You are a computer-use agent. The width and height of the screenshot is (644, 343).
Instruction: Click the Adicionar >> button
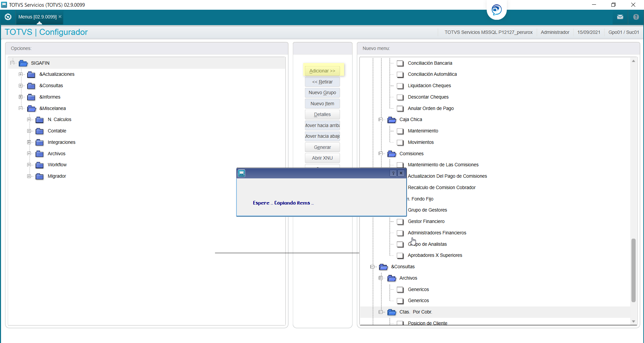click(322, 71)
